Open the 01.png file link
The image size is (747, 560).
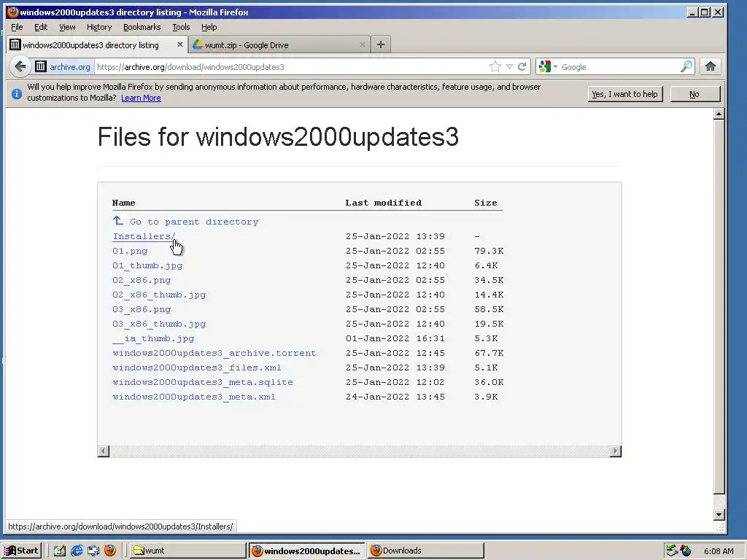coord(130,251)
